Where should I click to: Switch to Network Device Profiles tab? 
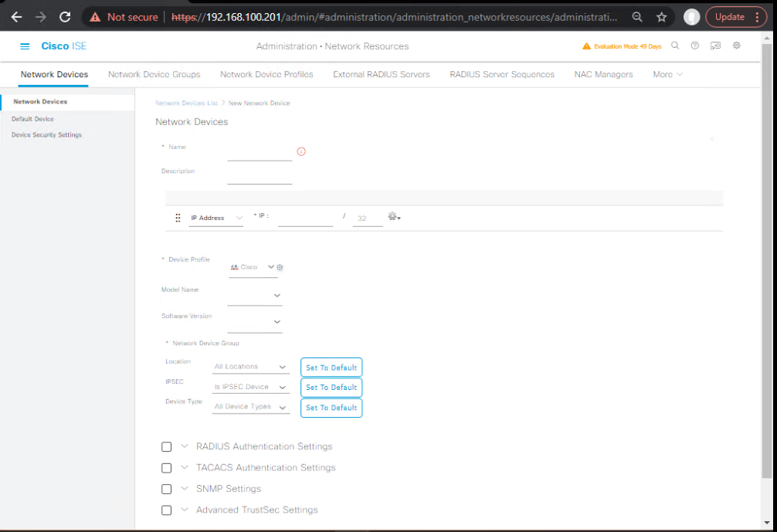pyautogui.click(x=266, y=74)
